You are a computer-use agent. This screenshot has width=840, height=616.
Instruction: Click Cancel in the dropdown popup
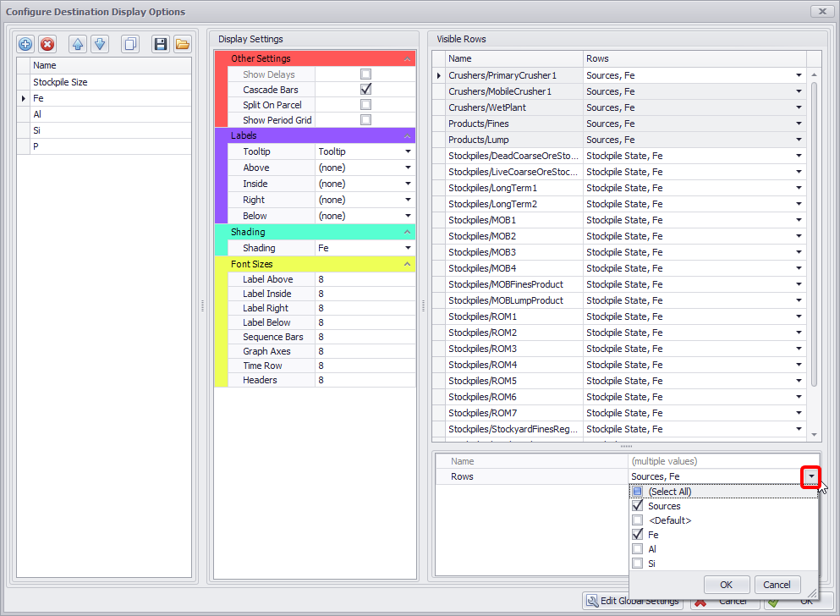coord(777,585)
